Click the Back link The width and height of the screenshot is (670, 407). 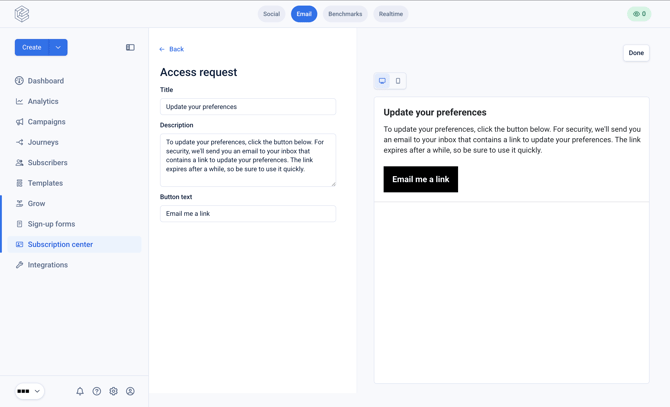[171, 49]
